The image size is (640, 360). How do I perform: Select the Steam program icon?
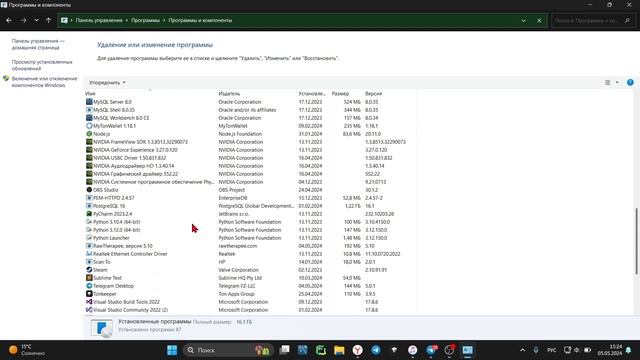tap(89, 270)
